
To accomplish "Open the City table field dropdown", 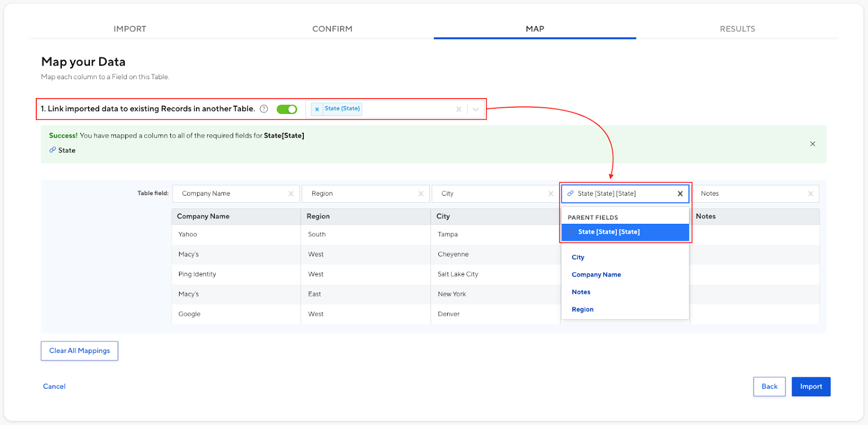I will point(495,194).
